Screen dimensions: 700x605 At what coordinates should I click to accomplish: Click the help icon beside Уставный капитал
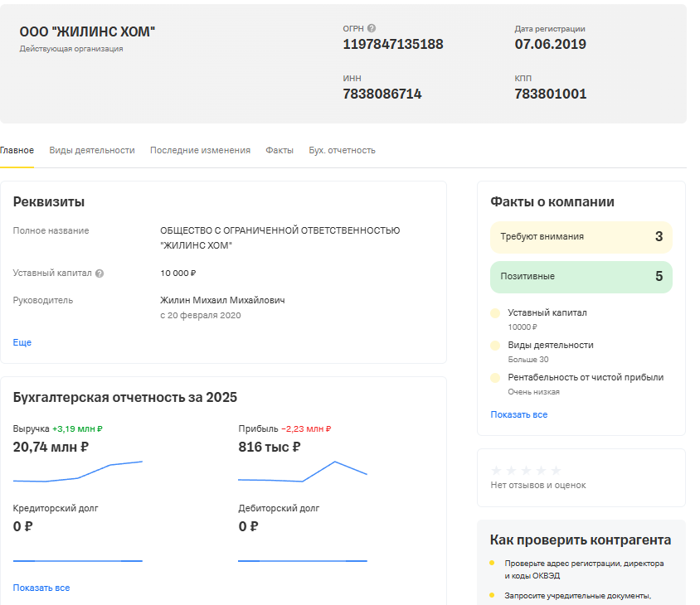[x=100, y=273]
